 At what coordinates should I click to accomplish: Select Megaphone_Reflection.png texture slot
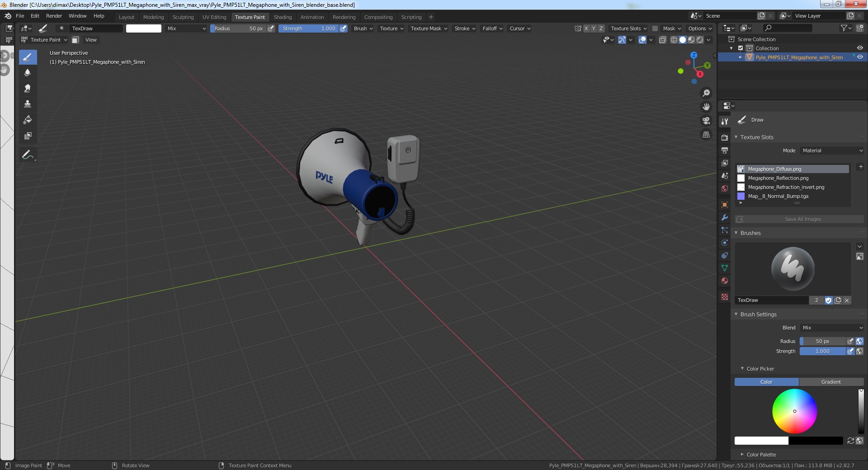point(793,178)
